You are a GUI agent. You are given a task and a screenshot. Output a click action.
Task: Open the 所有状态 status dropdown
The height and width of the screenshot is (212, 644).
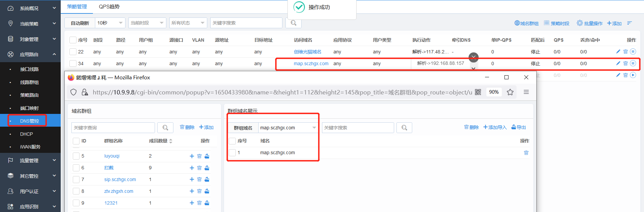point(188,23)
